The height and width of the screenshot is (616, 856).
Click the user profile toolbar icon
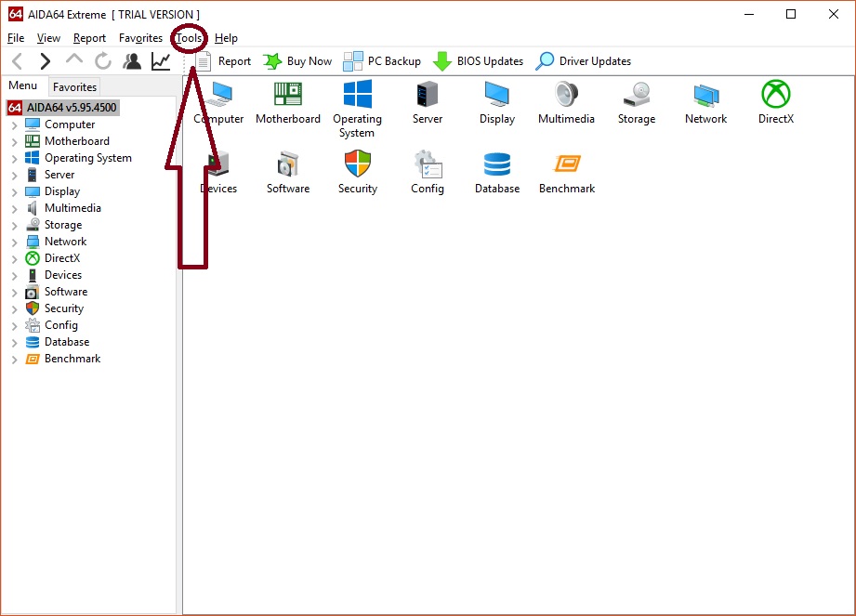click(132, 61)
